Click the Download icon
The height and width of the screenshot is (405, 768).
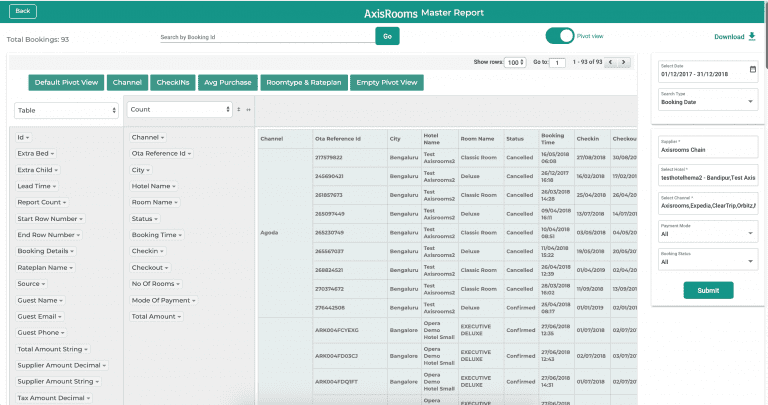click(752, 36)
